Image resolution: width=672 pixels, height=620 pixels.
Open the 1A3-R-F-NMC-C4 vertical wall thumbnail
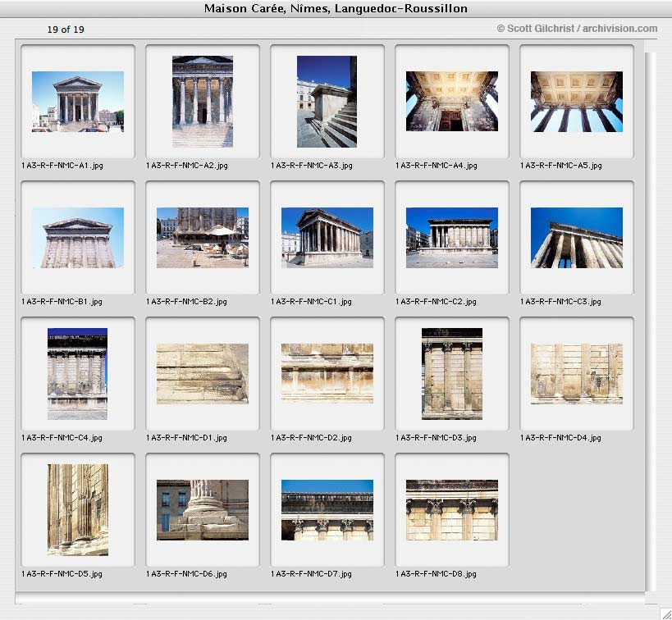tap(78, 374)
